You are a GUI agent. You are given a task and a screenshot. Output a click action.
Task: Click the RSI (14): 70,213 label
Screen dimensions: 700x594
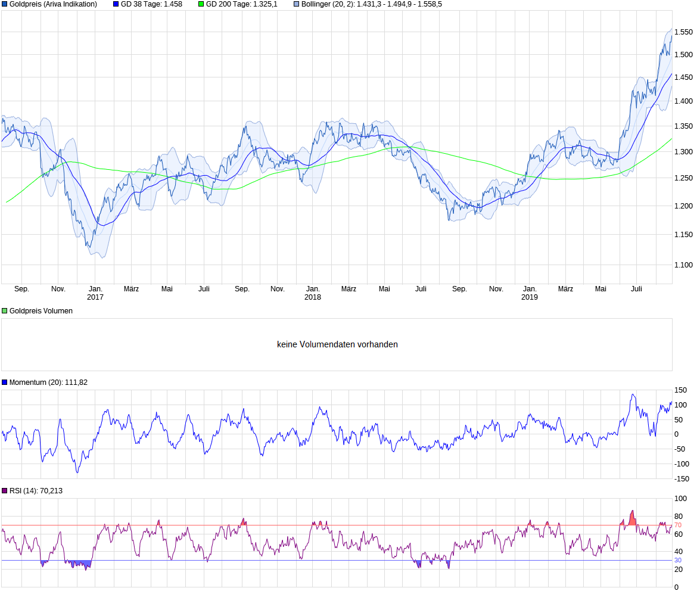(x=36, y=491)
